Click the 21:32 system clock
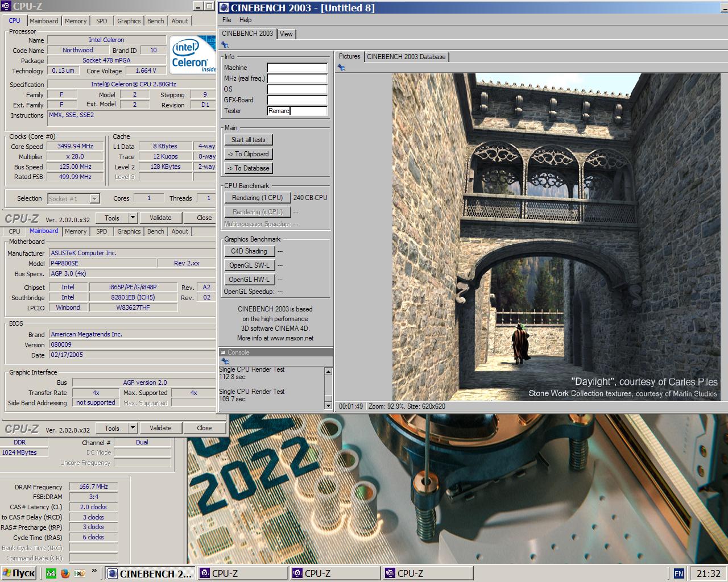Viewport: 728px width, 582px height. point(708,573)
